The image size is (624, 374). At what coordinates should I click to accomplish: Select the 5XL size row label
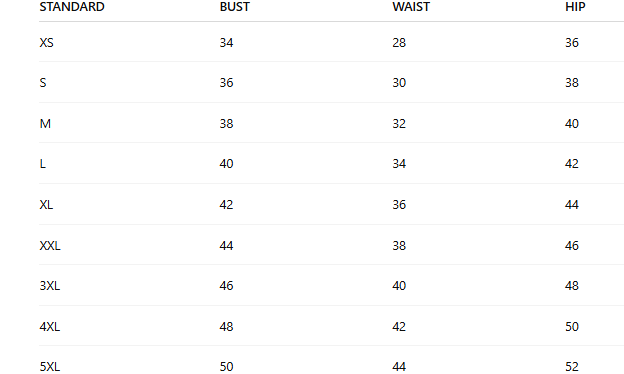click(x=50, y=367)
